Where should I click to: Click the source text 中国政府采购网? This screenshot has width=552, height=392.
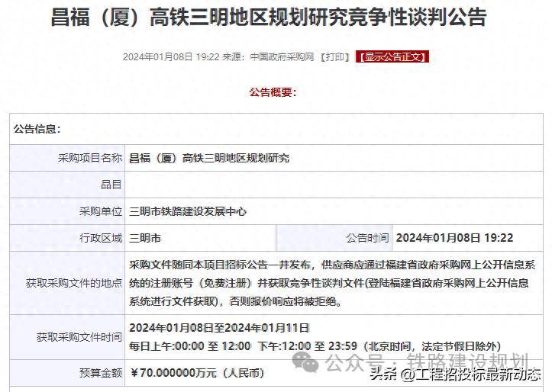click(x=282, y=57)
